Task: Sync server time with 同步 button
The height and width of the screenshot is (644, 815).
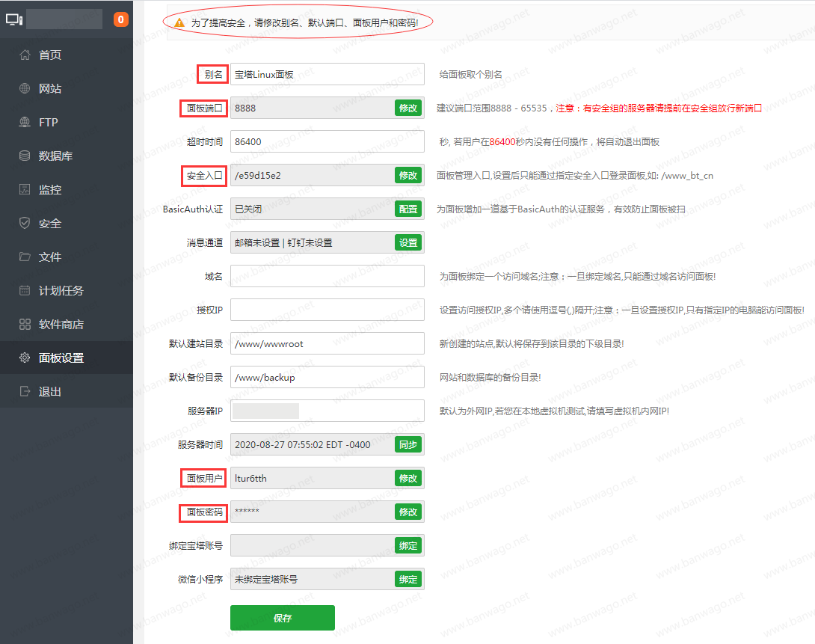Action: pyautogui.click(x=408, y=445)
